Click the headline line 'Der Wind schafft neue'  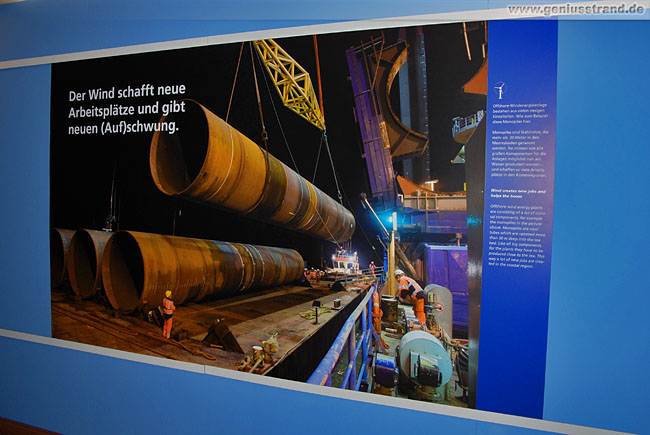pos(127,92)
